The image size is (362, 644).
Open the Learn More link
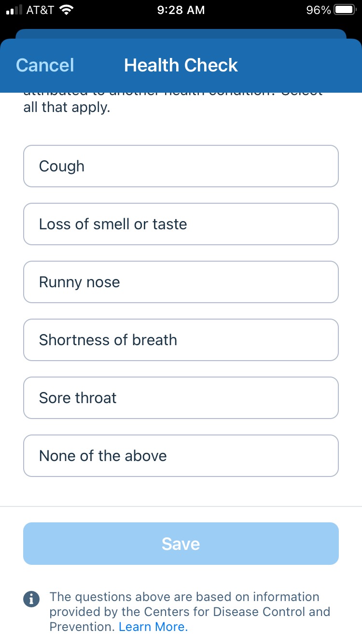click(153, 627)
